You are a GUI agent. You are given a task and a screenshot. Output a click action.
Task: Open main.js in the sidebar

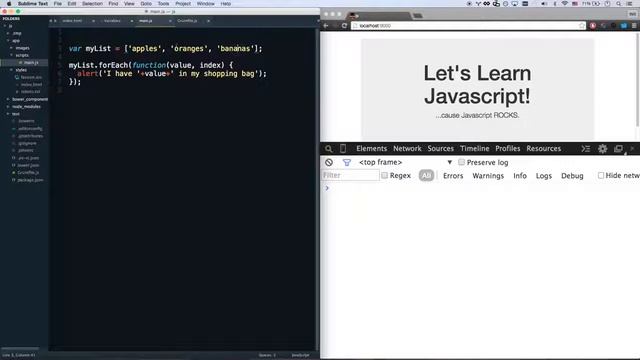click(x=31, y=62)
